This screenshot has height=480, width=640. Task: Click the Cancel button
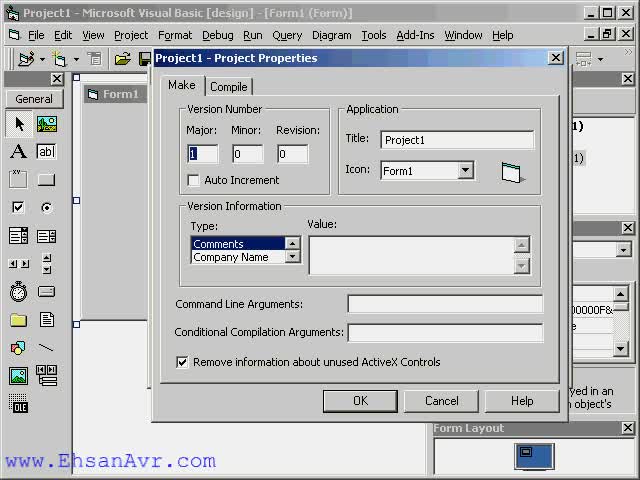pyautogui.click(x=441, y=401)
